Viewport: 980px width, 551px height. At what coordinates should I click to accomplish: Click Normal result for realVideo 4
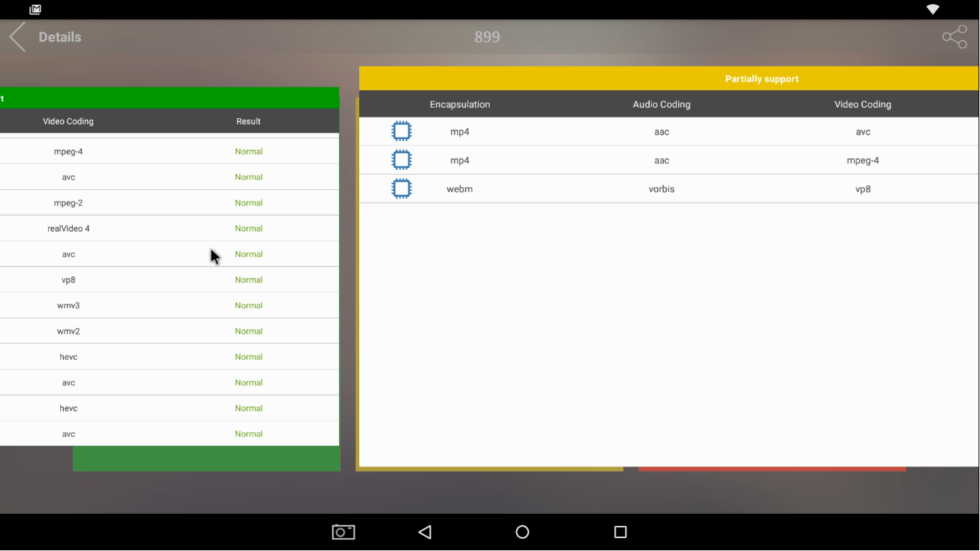(x=249, y=229)
